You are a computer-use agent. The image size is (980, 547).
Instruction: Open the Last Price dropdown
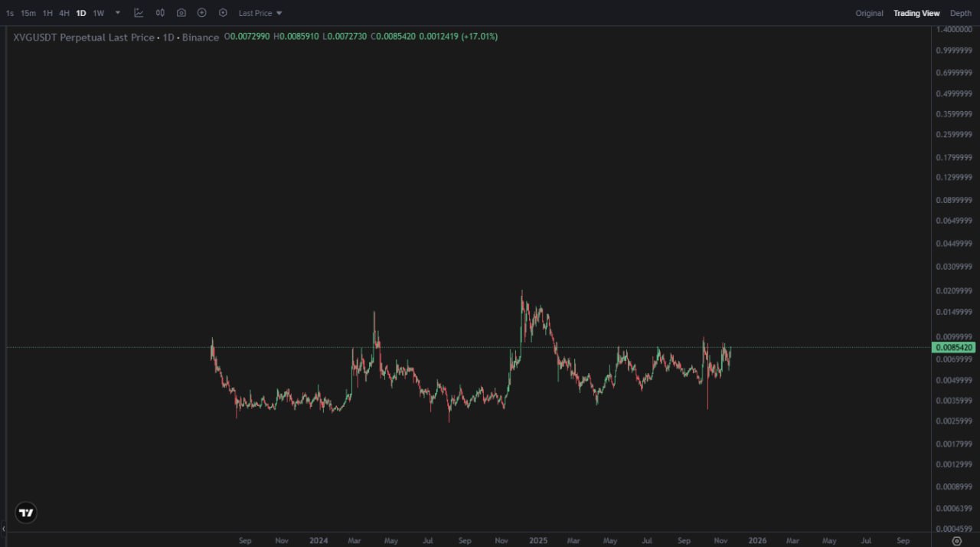pos(255,13)
